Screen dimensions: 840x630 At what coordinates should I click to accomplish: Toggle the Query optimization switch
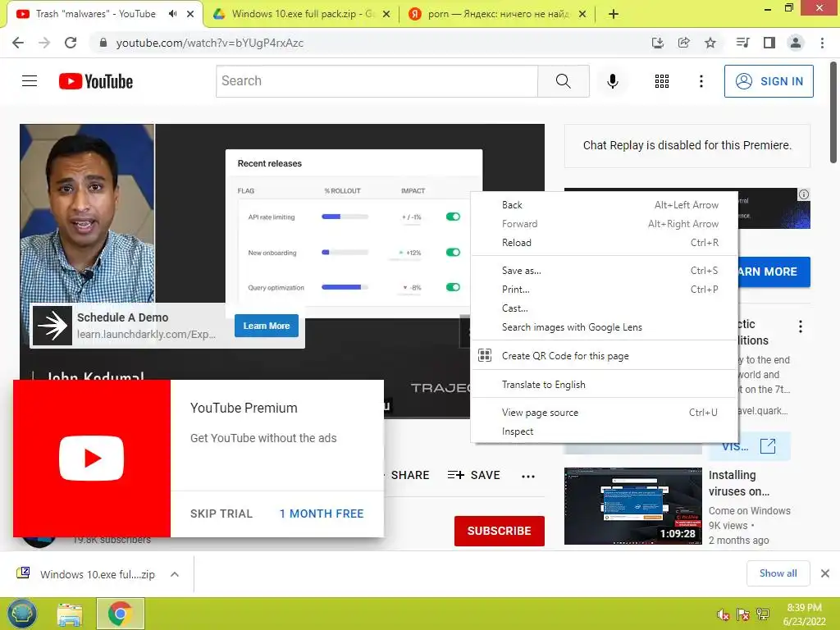coord(453,287)
